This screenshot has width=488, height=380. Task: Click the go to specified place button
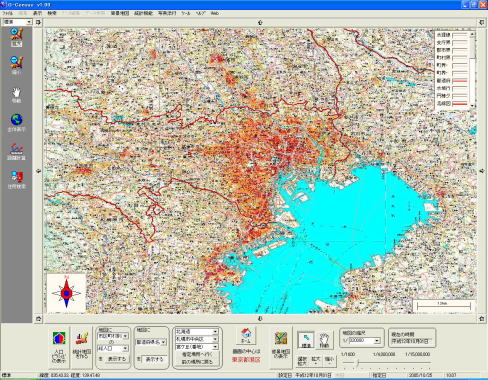tap(197, 355)
